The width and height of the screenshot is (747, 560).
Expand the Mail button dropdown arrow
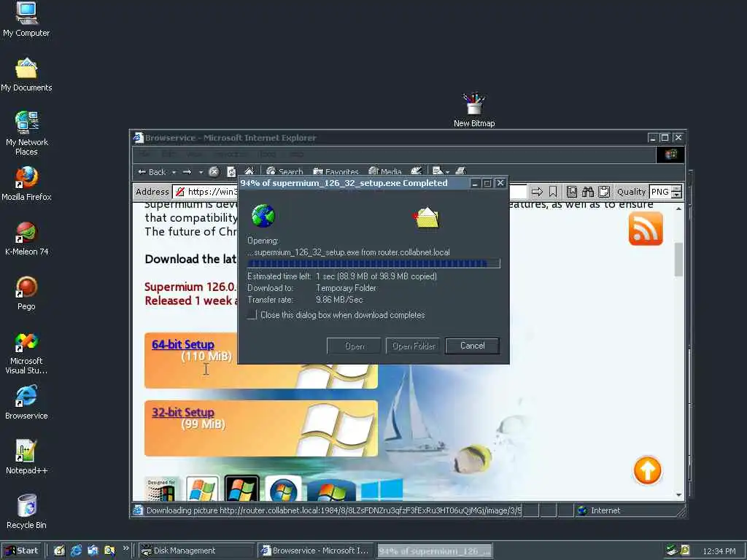coord(447,172)
